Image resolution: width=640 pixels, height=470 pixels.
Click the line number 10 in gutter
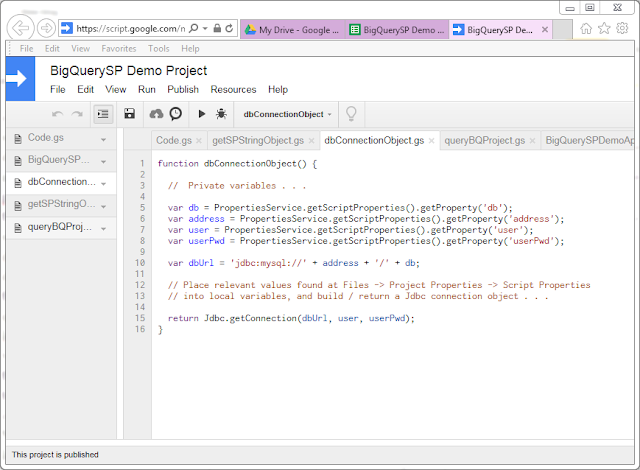tap(140, 263)
